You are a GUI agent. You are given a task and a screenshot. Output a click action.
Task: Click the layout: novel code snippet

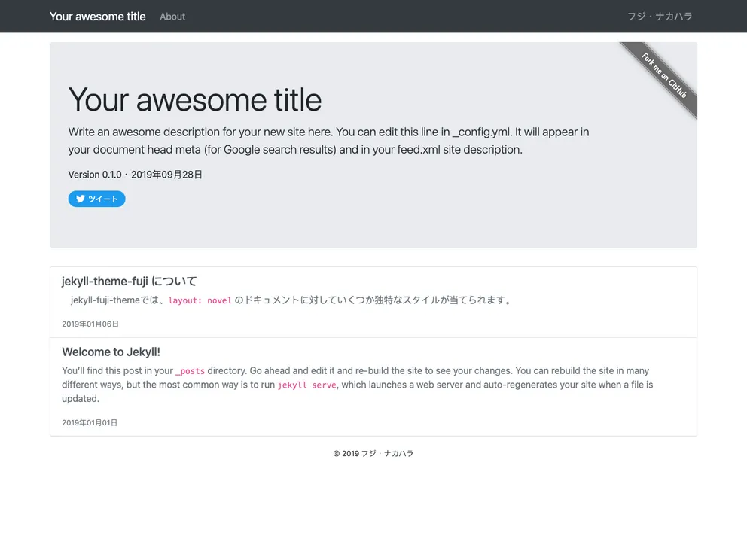click(x=200, y=301)
